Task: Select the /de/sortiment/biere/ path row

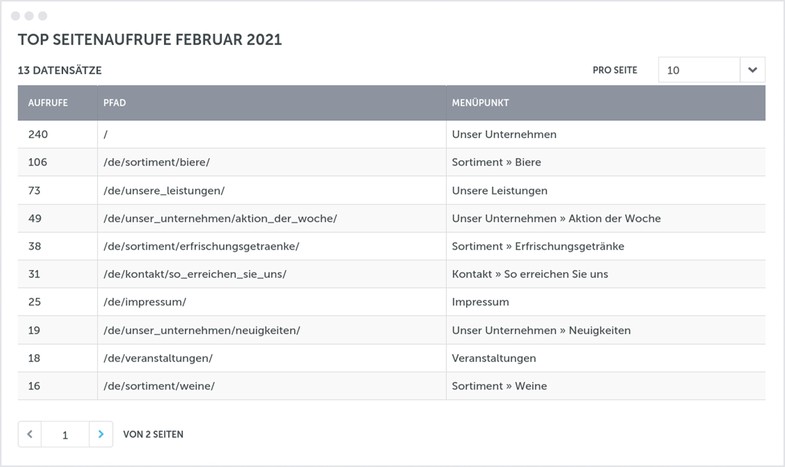Action: click(156, 162)
